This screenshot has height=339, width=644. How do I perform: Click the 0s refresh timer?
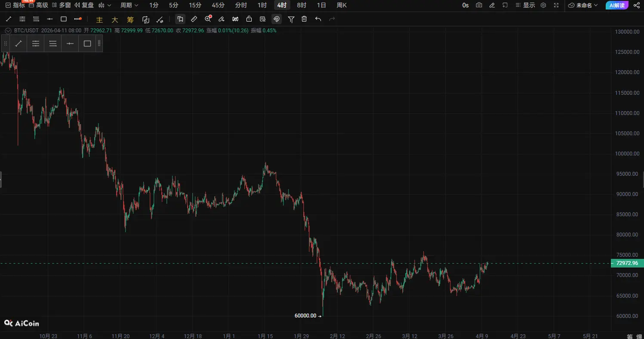[465, 5]
